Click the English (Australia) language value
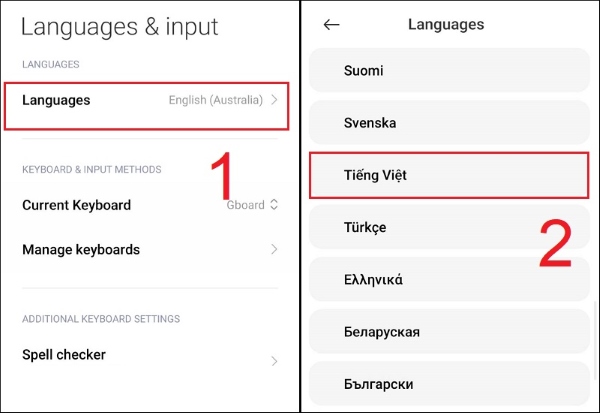Screen dimensions: 600x413 click(217, 100)
